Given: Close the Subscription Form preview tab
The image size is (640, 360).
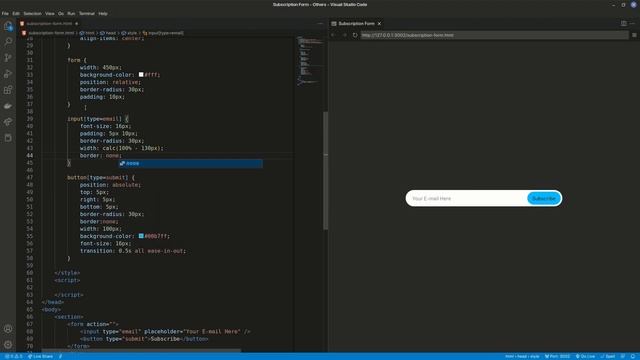Looking at the screenshot, I should tap(379, 24).
